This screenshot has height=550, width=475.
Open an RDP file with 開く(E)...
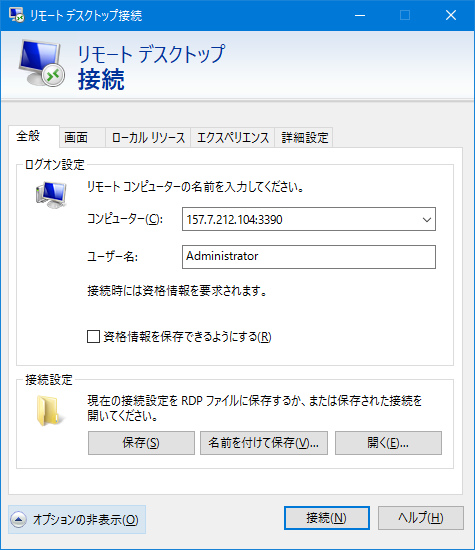pos(388,443)
